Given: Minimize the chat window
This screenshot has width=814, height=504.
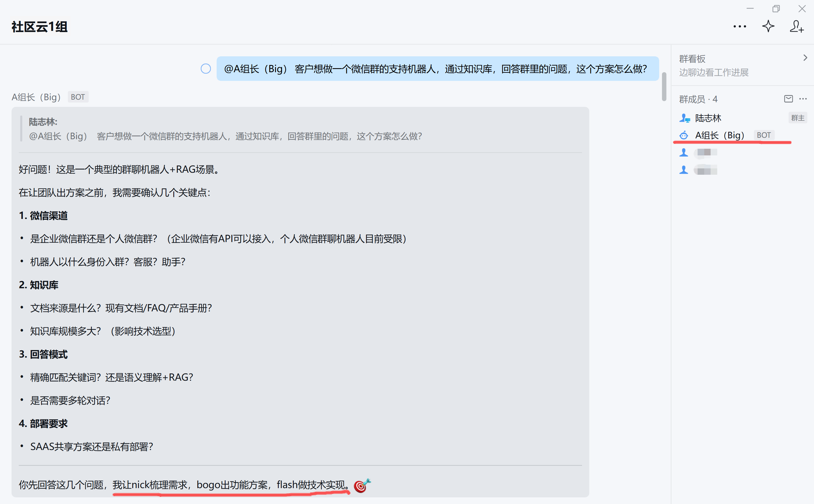Looking at the screenshot, I should pyautogui.click(x=750, y=8).
